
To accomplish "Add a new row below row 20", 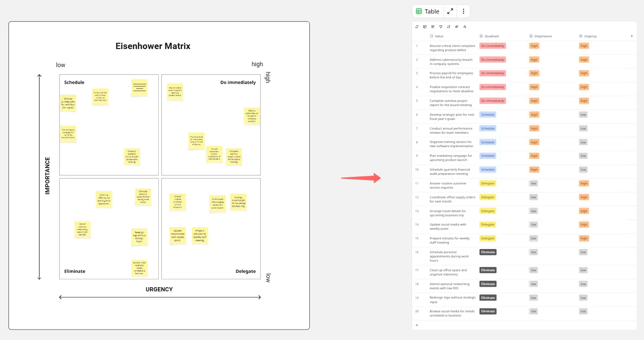I will click(417, 325).
